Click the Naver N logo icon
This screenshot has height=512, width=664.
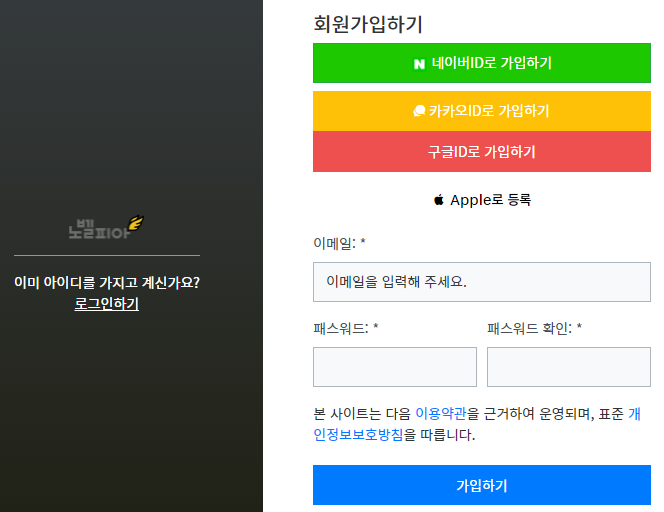pyautogui.click(x=419, y=64)
